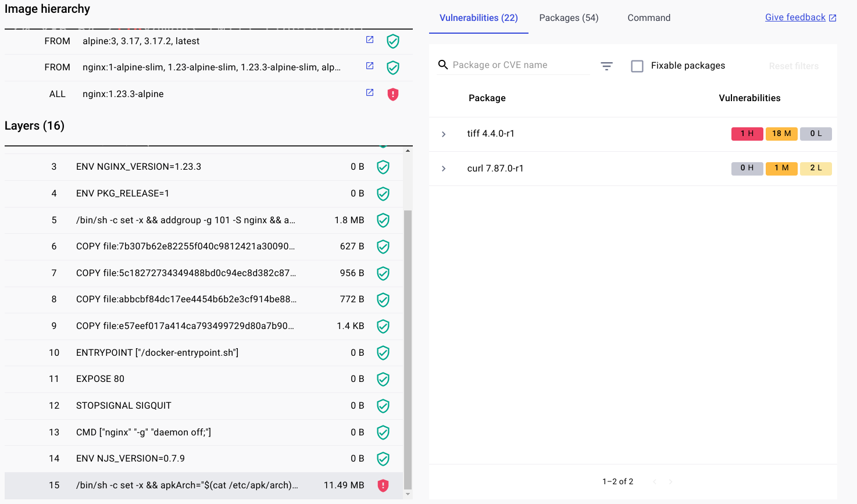
Task: Select ENTRYPOINT docker-entrypoint.sh layer
Action: coord(203,353)
